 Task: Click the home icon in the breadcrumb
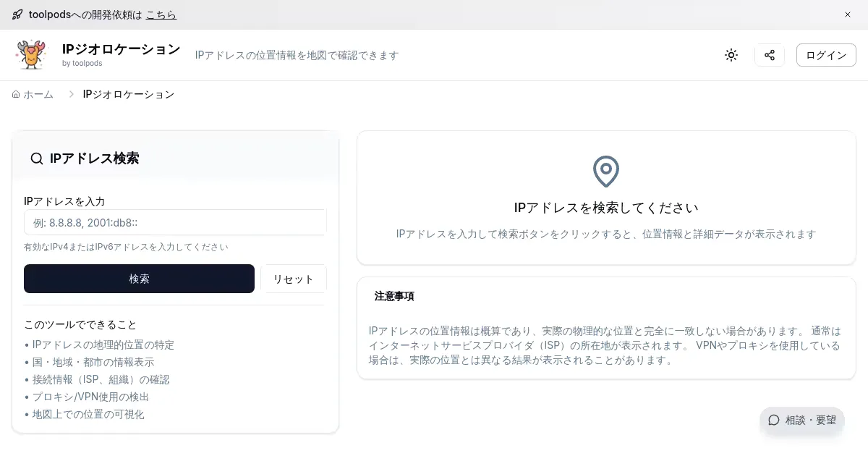pyautogui.click(x=17, y=94)
